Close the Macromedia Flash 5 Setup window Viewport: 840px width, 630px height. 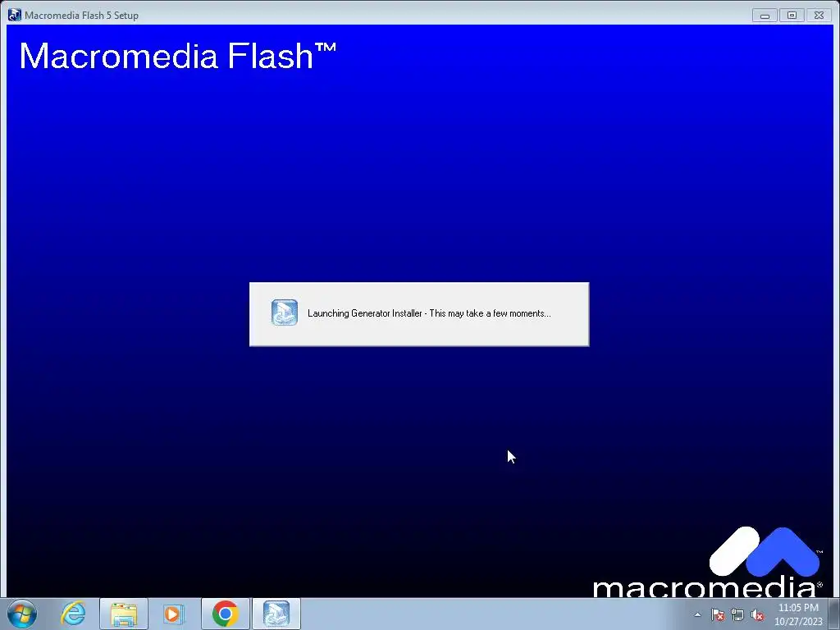(x=819, y=16)
